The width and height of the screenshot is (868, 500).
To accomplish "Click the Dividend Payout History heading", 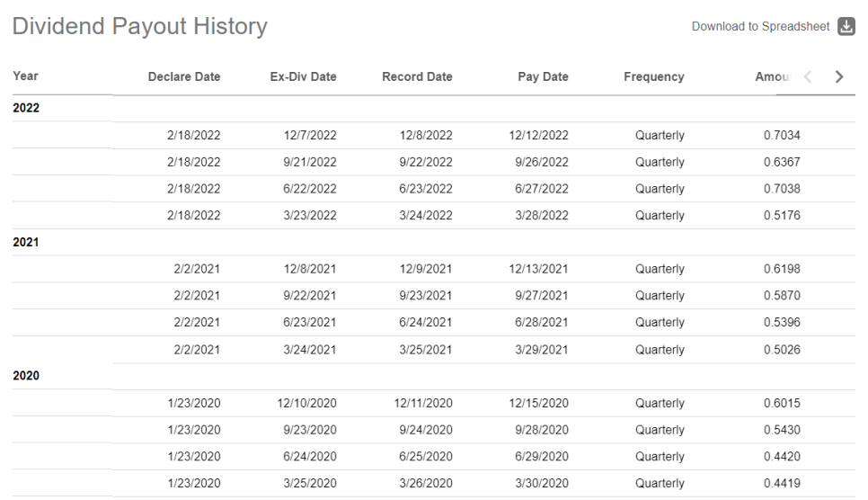I will pos(139,26).
